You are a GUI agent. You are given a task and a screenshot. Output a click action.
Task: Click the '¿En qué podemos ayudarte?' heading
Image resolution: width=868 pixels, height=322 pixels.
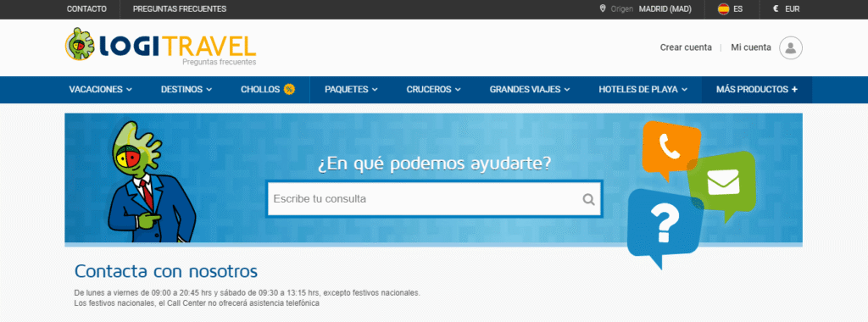(435, 164)
